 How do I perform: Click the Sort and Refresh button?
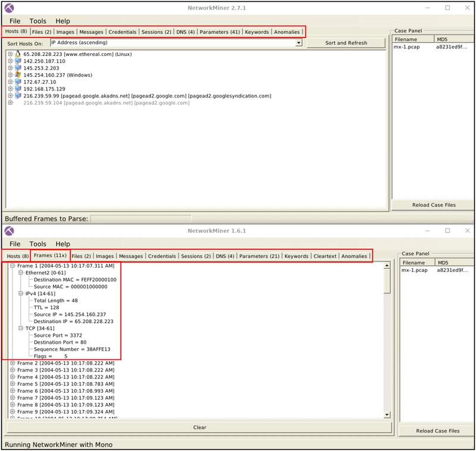tap(346, 43)
